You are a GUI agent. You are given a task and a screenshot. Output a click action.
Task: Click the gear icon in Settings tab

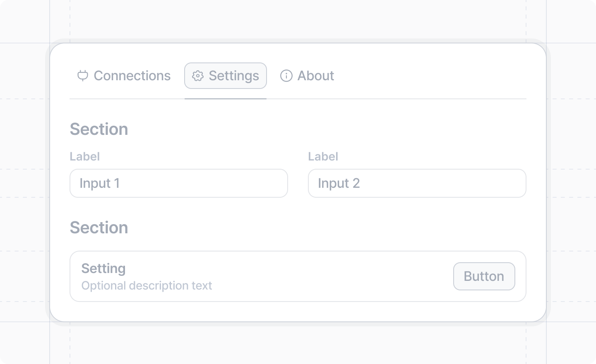pyautogui.click(x=198, y=76)
